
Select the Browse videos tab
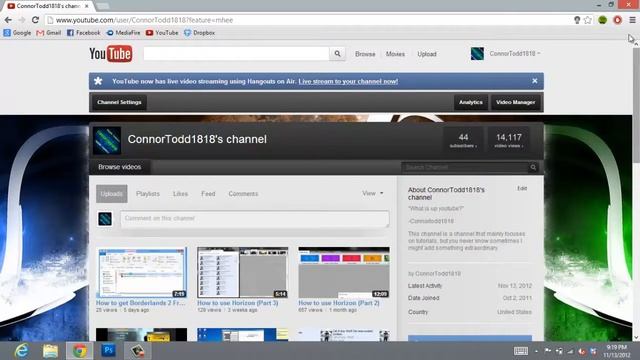point(120,167)
